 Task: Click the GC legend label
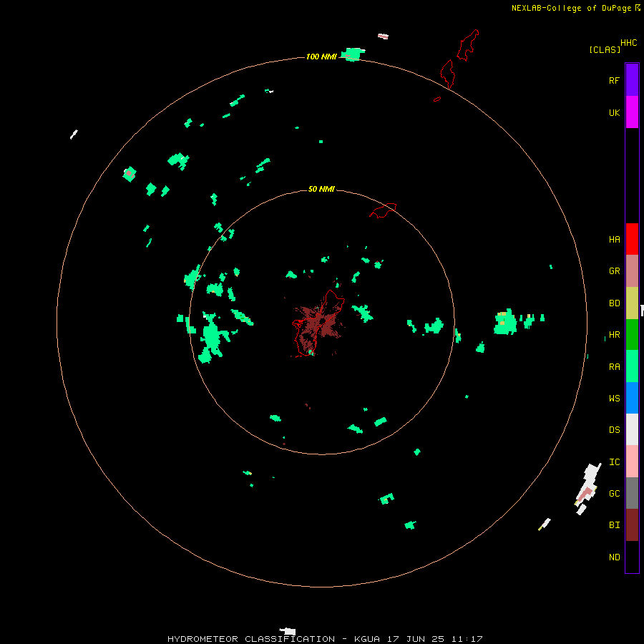click(x=614, y=494)
